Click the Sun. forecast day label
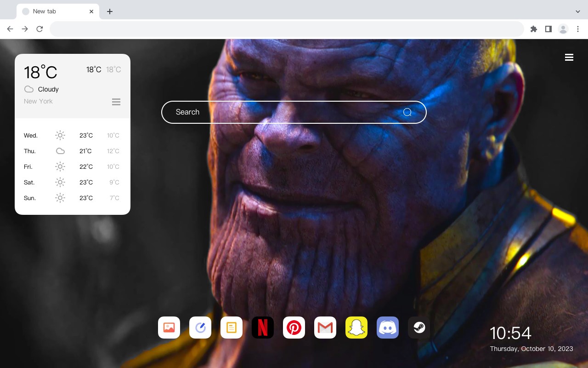Screen dimensions: 588x368 coord(30,198)
